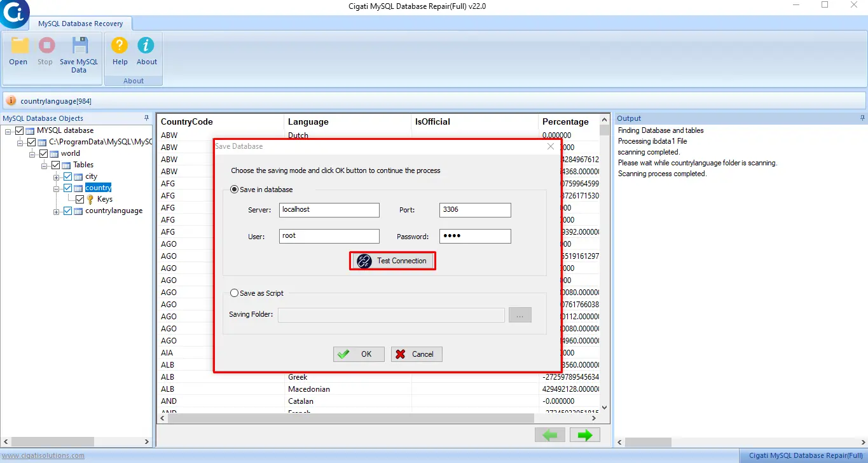Click the table icon next to the country node

click(x=78, y=188)
